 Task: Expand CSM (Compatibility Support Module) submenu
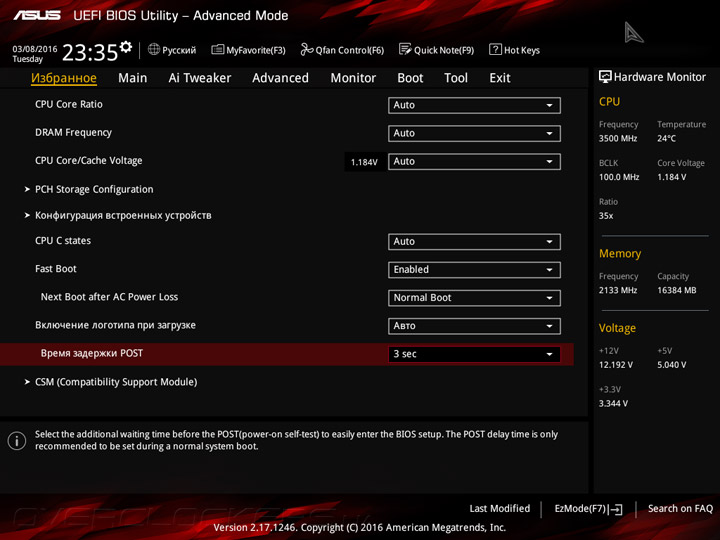[116, 382]
